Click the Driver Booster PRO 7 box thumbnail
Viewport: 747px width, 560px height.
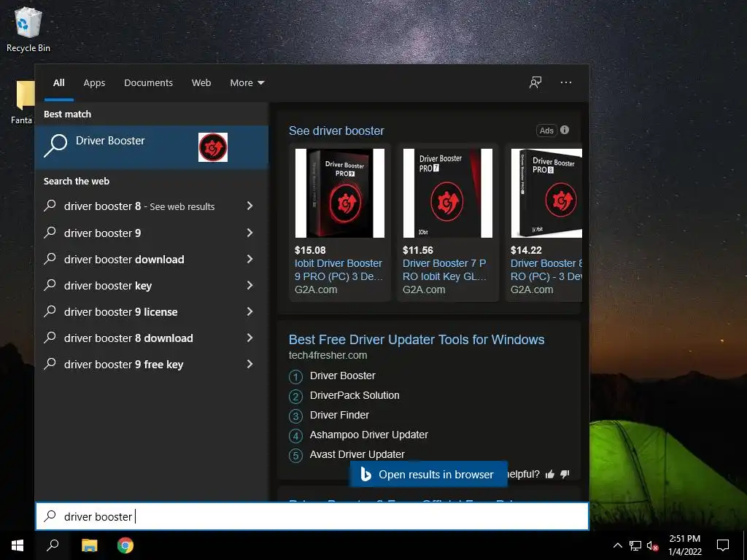pos(448,192)
